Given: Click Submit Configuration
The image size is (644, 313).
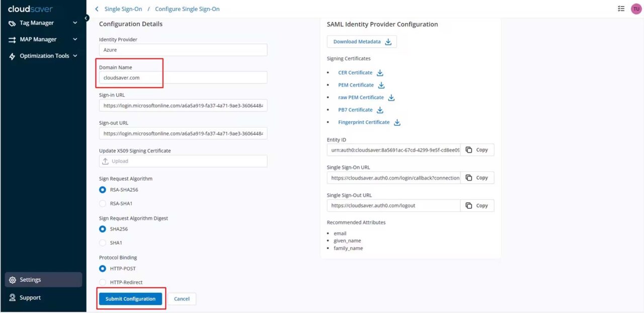Looking at the screenshot, I should (x=130, y=298).
